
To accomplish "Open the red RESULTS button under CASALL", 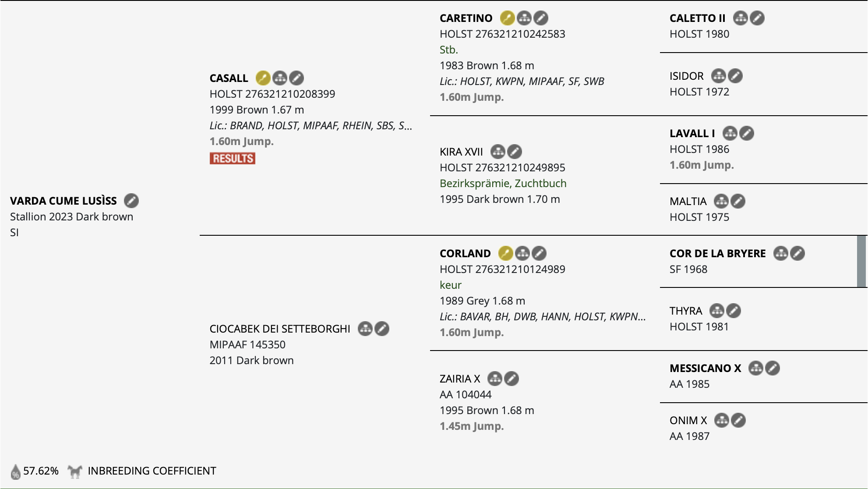I will (233, 158).
